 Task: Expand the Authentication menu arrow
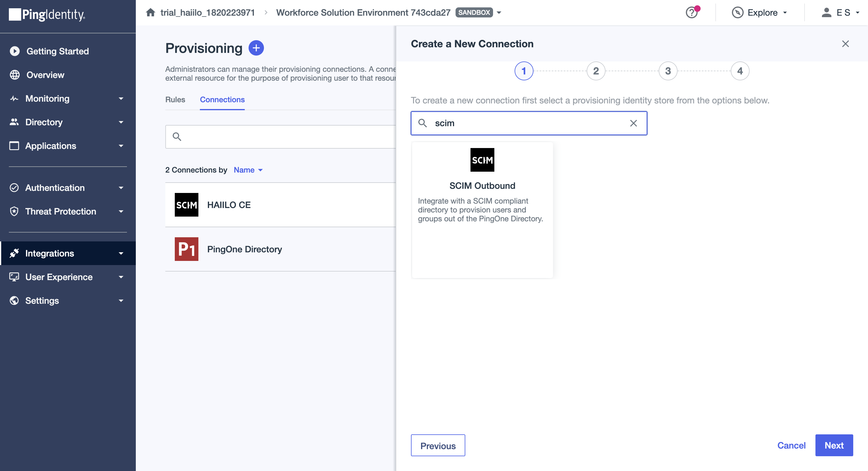pyautogui.click(x=121, y=188)
